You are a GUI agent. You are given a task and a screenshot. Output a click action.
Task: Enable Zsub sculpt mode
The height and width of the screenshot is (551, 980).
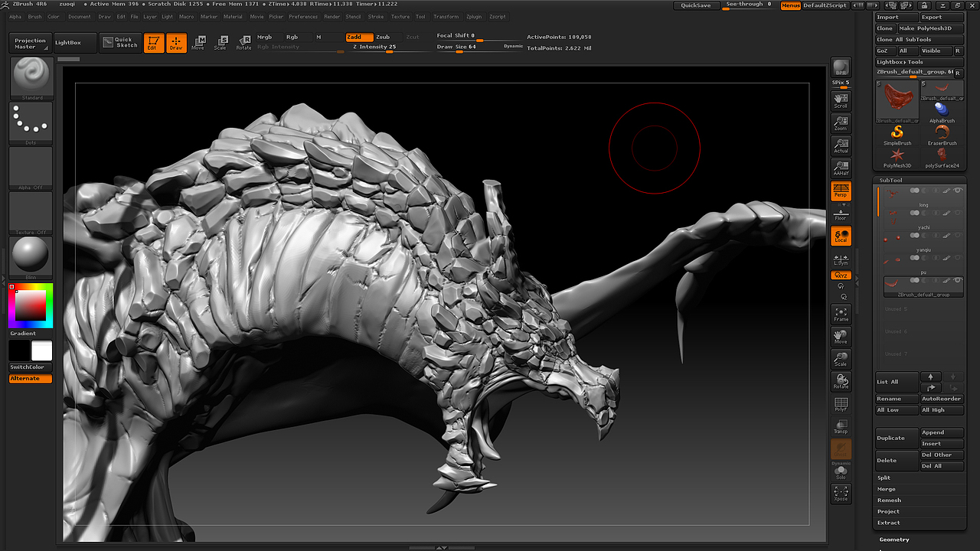point(383,37)
